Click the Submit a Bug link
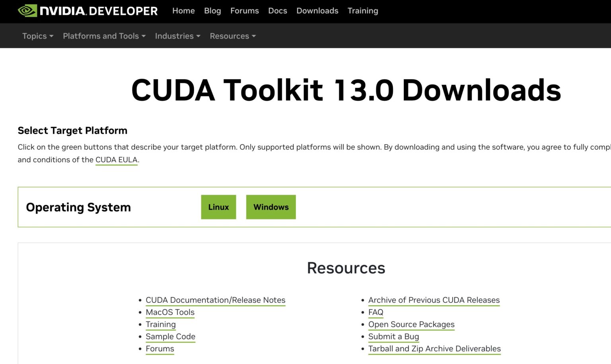This screenshot has height=364, width=611. click(393, 337)
